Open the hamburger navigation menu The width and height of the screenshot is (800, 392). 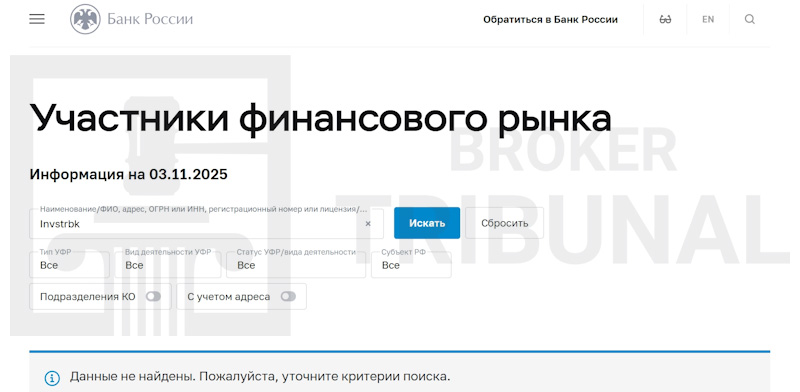(37, 19)
